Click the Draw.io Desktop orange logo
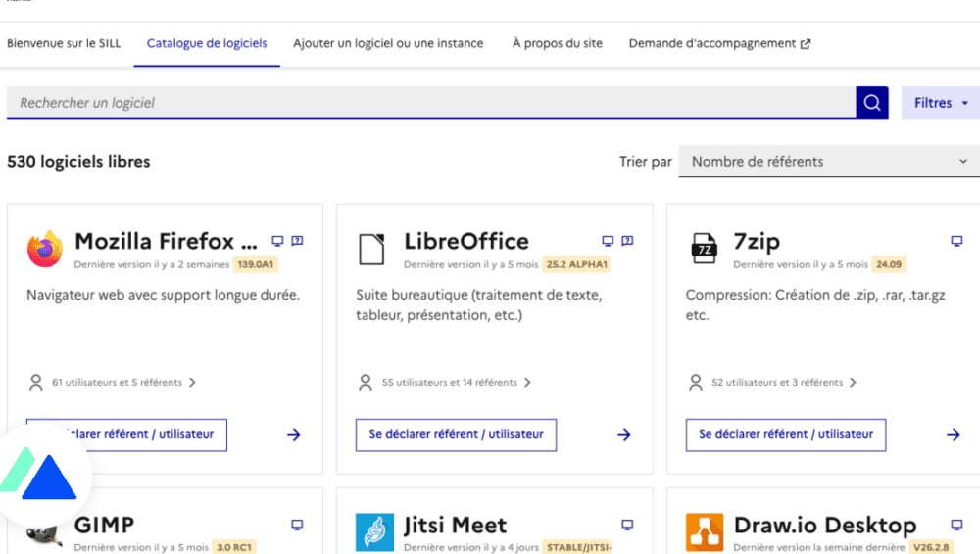 point(705,532)
